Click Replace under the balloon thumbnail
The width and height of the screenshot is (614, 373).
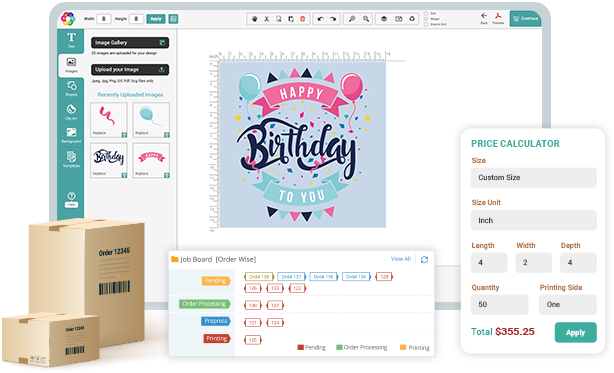[142, 133]
